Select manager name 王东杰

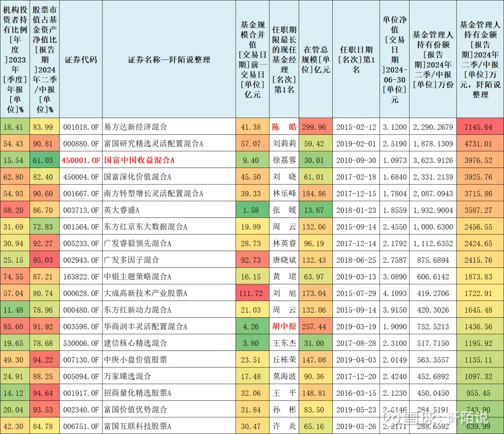(x=284, y=343)
